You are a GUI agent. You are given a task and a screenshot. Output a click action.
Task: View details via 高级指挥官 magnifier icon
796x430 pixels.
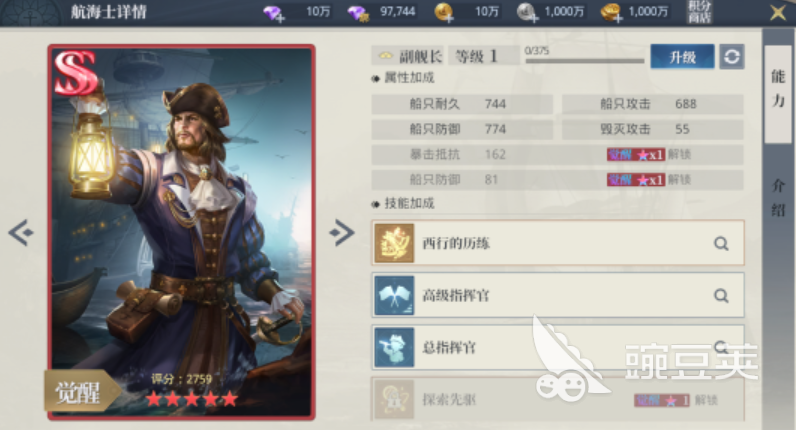(721, 295)
